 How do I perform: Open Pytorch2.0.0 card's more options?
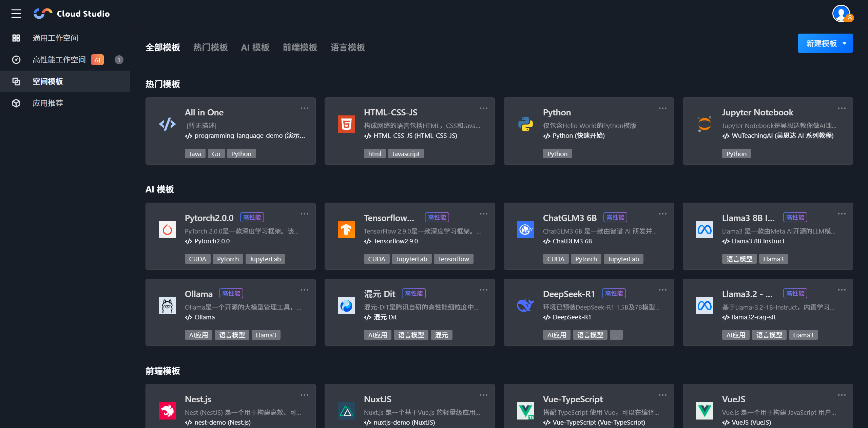[x=304, y=214]
